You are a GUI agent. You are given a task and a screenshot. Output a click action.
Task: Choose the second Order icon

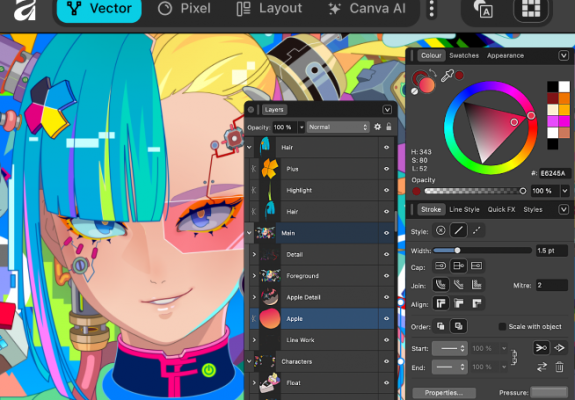point(458,326)
